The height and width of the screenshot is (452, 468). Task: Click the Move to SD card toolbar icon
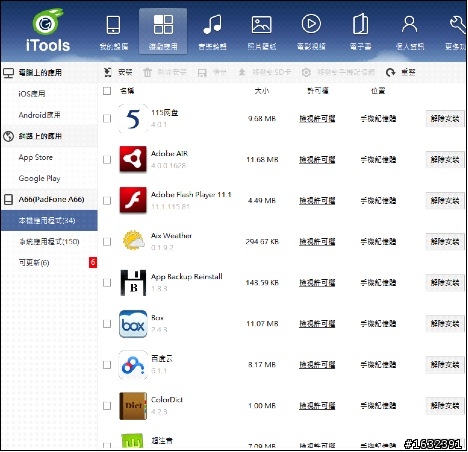tap(242, 72)
